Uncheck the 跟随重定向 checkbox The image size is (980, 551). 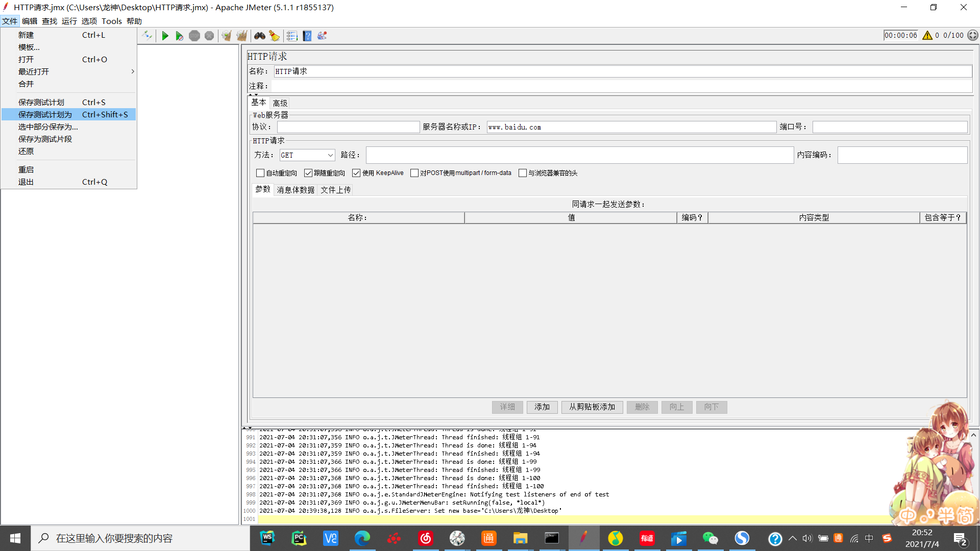[308, 173]
